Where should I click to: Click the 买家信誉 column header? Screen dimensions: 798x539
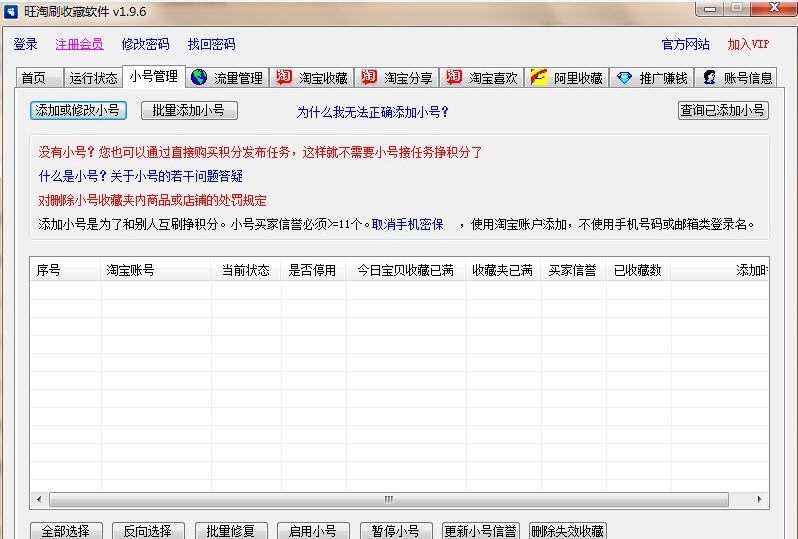click(573, 270)
